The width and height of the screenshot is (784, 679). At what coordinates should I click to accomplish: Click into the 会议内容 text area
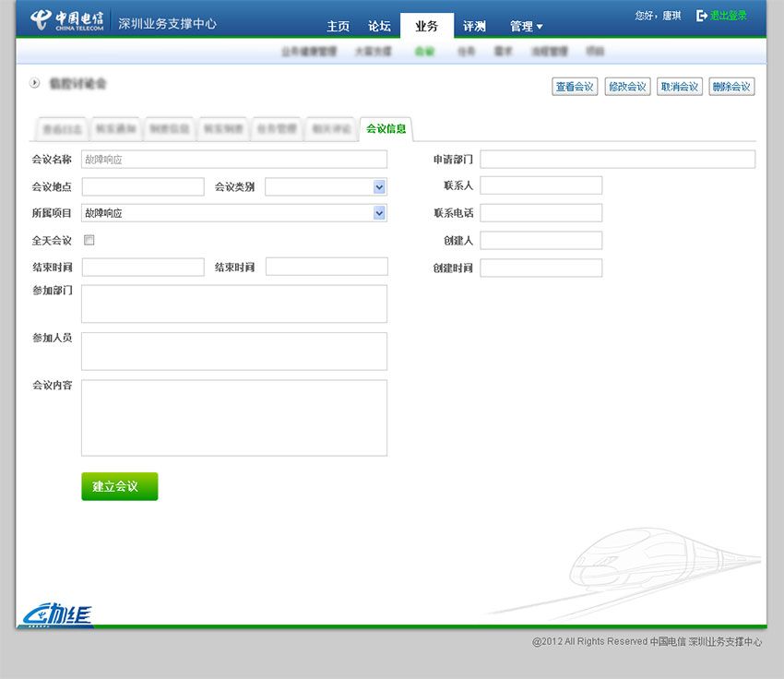(x=234, y=418)
